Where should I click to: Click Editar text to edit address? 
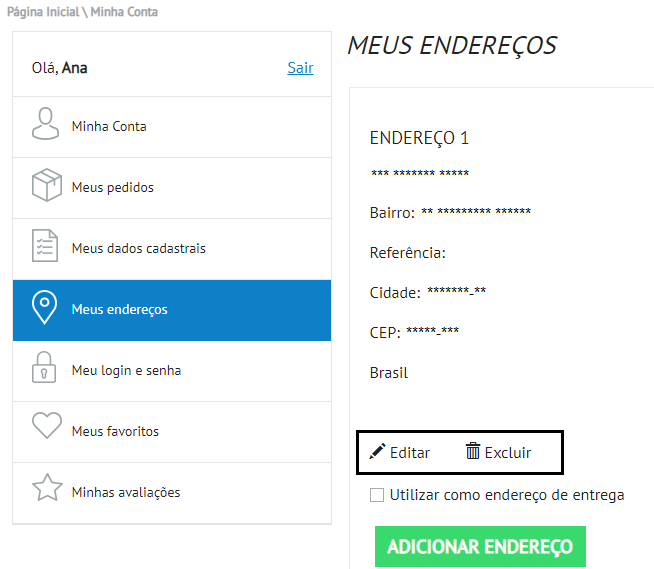tap(410, 453)
